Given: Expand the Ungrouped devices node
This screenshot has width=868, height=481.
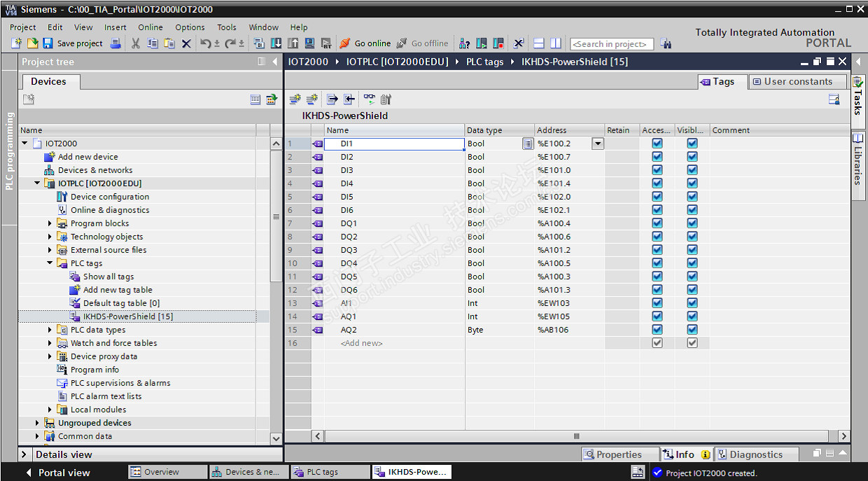Looking at the screenshot, I should point(38,423).
